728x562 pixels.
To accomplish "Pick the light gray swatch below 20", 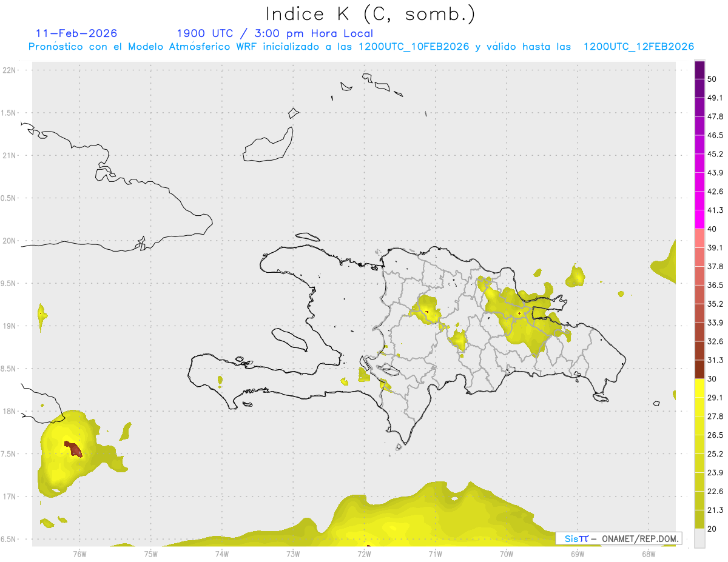I will (x=700, y=538).
